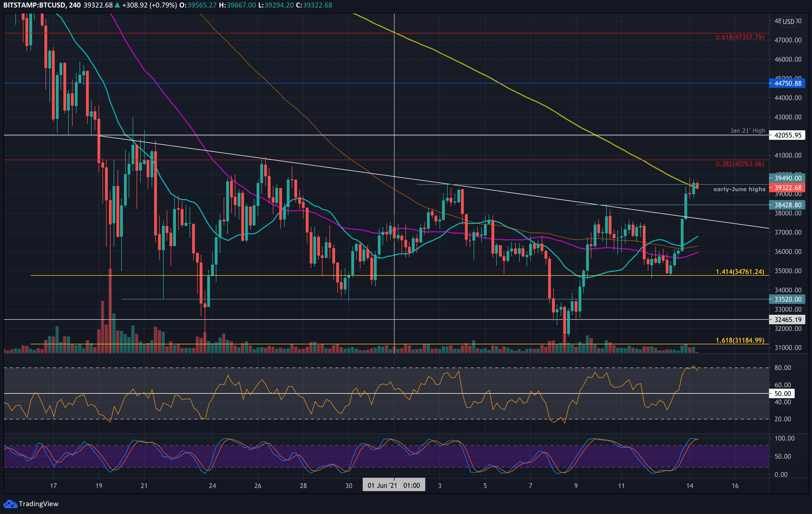Screen dimensions: 812x514
Task: Select the blue 44750.88 price label
Action: [x=787, y=83]
